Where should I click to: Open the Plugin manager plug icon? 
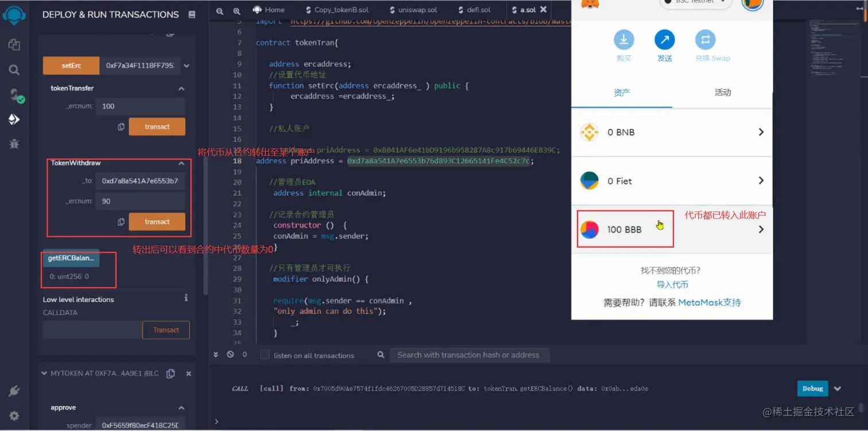(x=14, y=391)
